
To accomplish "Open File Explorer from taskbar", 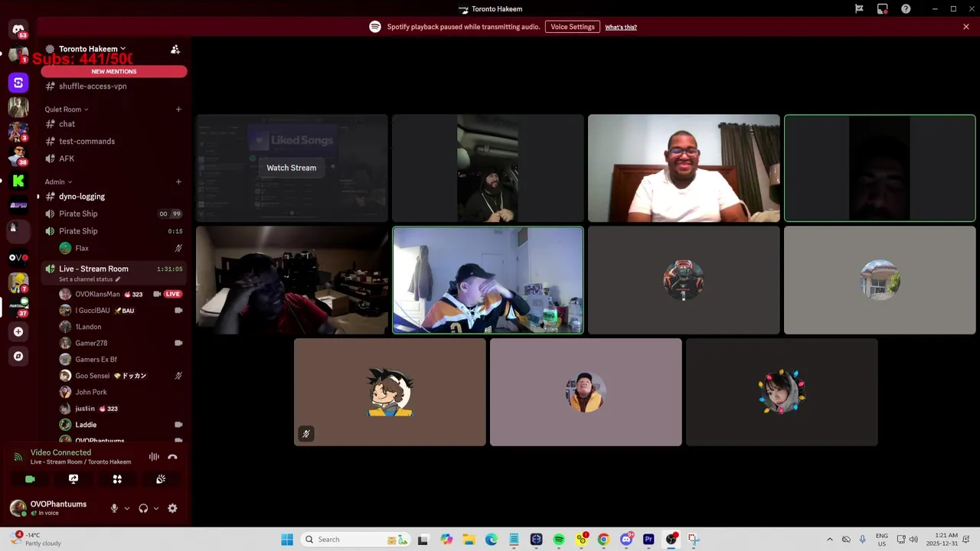I will 469,540.
